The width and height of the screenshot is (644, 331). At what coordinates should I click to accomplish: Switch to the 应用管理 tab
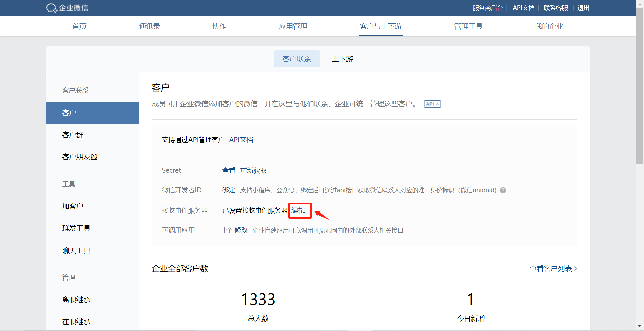click(x=293, y=26)
